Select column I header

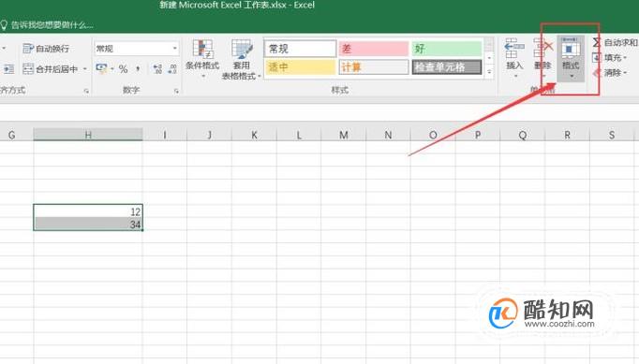(165, 135)
